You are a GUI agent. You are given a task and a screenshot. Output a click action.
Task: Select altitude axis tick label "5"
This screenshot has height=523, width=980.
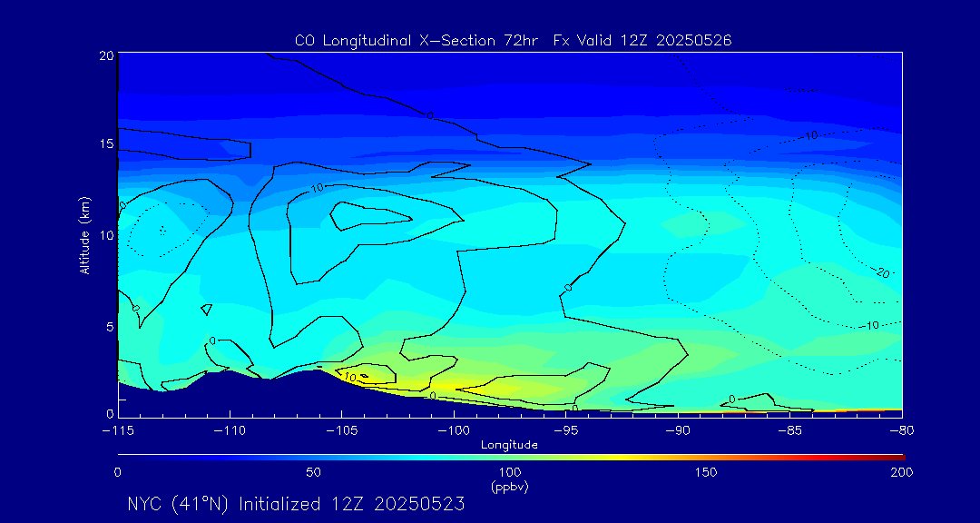(108, 327)
